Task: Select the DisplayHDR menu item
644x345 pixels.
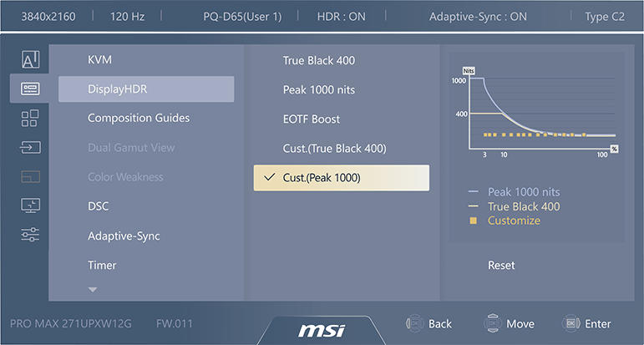Action: 146,89
